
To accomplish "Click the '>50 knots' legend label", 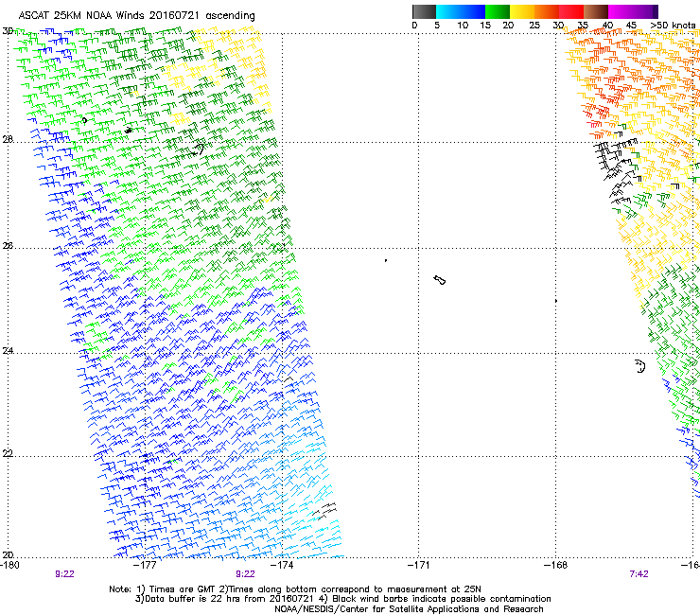I will click(673, 25).
